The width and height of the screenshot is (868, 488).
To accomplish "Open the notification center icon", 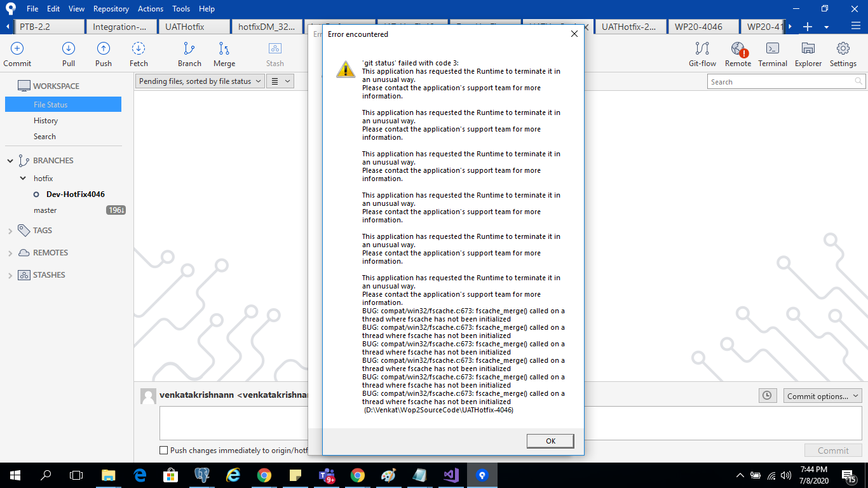I will (849, 475).
